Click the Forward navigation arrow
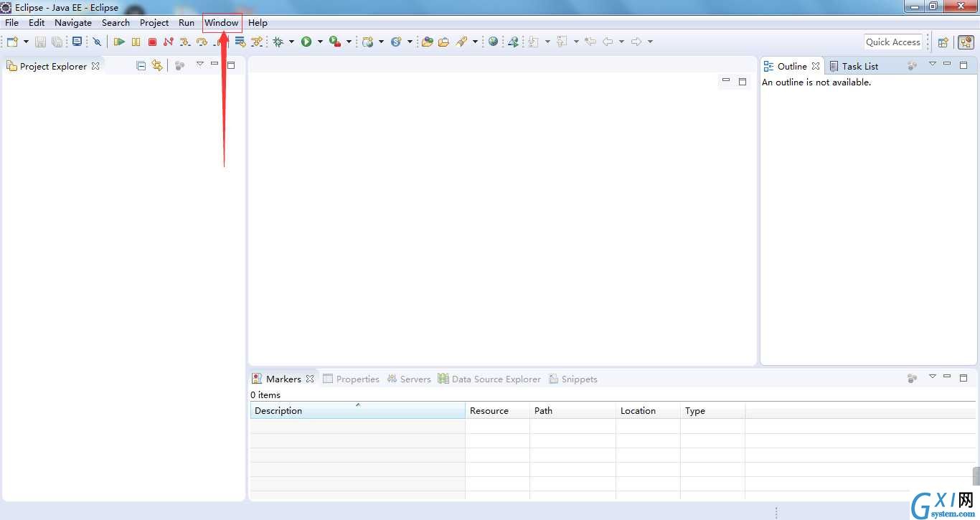Image resolution: width=980 pixels, height=520 pixels. [636, 42]
